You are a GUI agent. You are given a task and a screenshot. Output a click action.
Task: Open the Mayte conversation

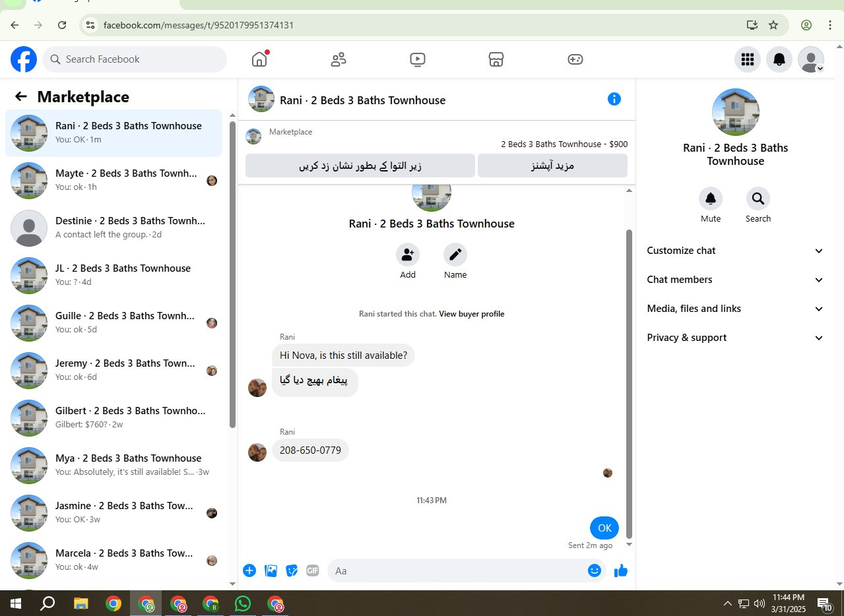[x=114, y=181]
